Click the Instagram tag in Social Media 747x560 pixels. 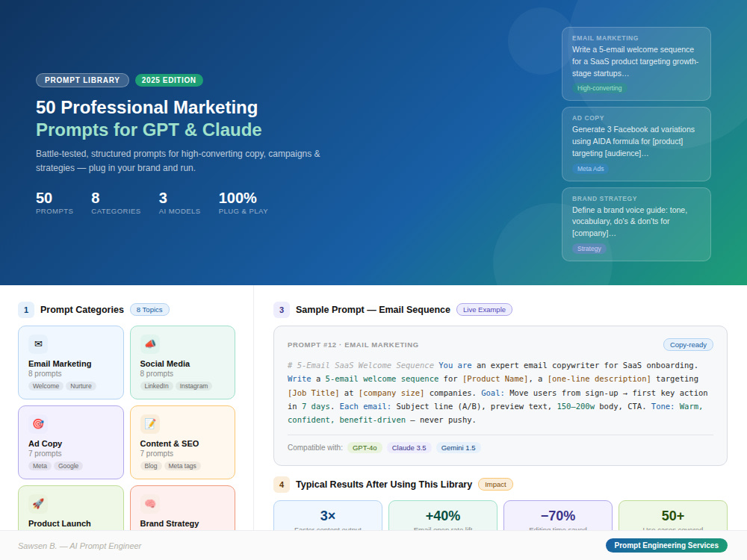pyautogui.click(x=193, y=386)
